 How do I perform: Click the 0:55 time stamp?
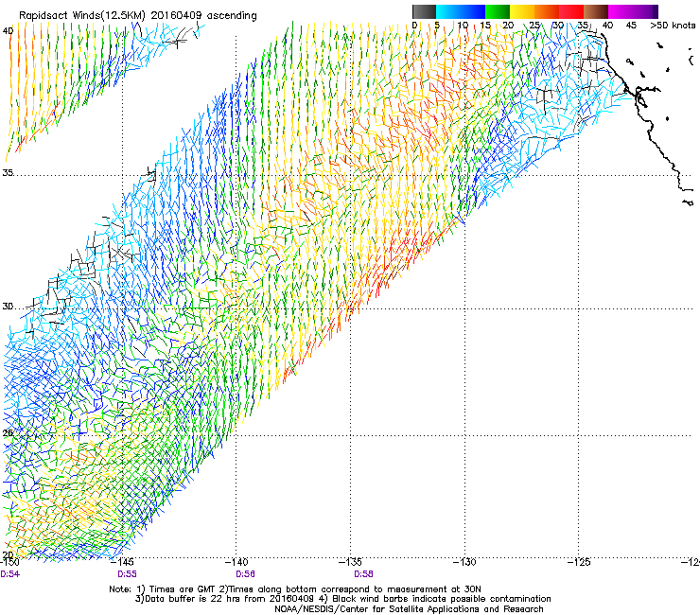(128, 574)
